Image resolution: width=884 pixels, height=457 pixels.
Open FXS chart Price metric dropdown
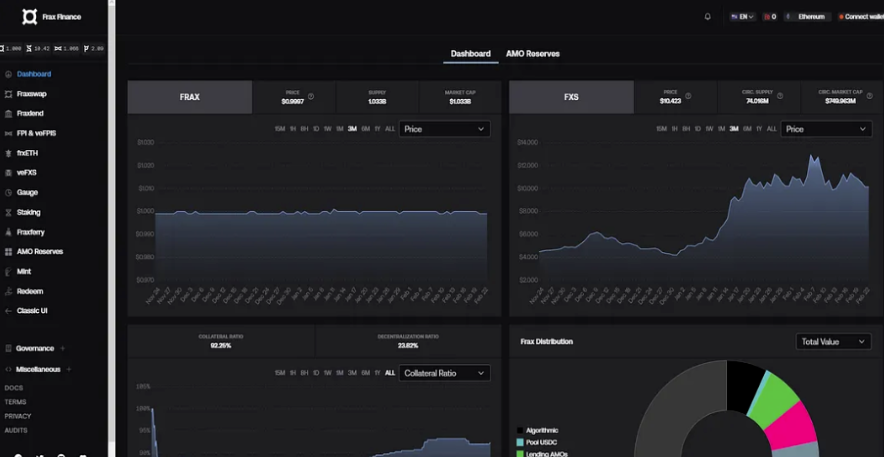[826, 129]
